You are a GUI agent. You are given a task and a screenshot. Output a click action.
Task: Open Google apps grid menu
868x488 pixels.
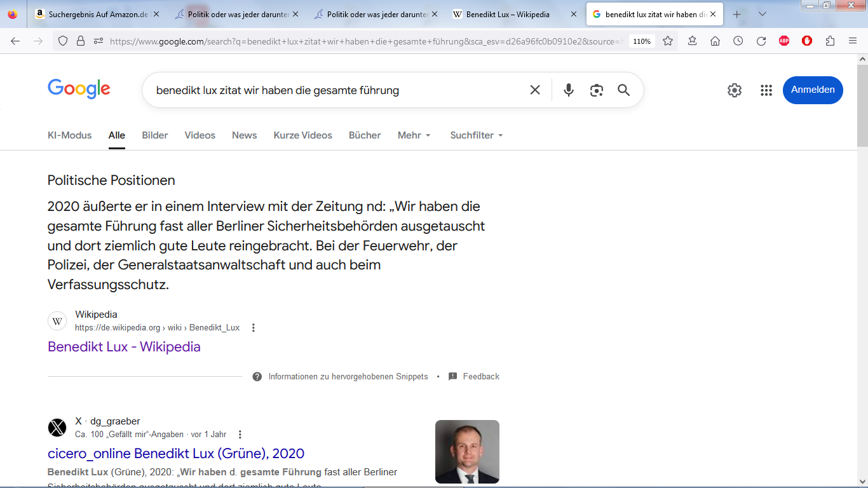[x=766, y=90]
